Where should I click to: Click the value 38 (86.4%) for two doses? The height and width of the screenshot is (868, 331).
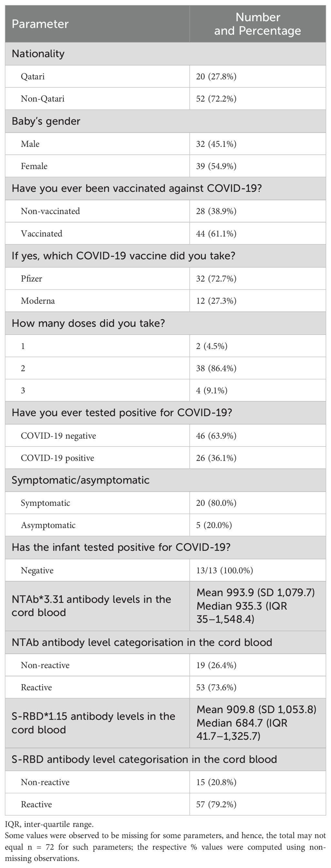coord(216,368)
